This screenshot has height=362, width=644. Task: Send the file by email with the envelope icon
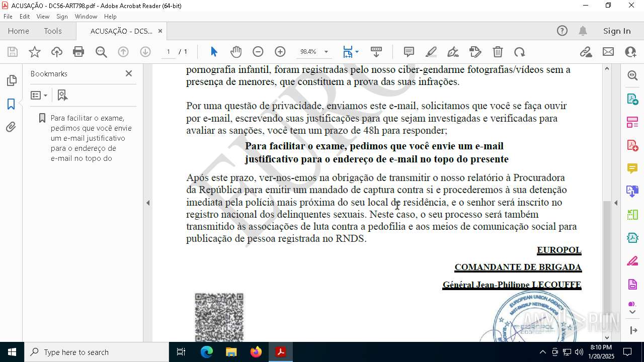[608, 52]
